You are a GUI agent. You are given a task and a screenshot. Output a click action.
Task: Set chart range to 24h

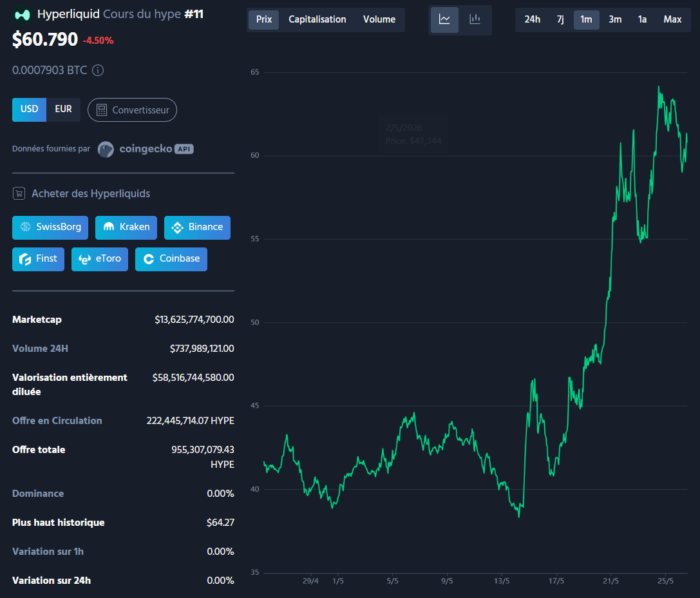pyautogui.click(x=532, y=19)
